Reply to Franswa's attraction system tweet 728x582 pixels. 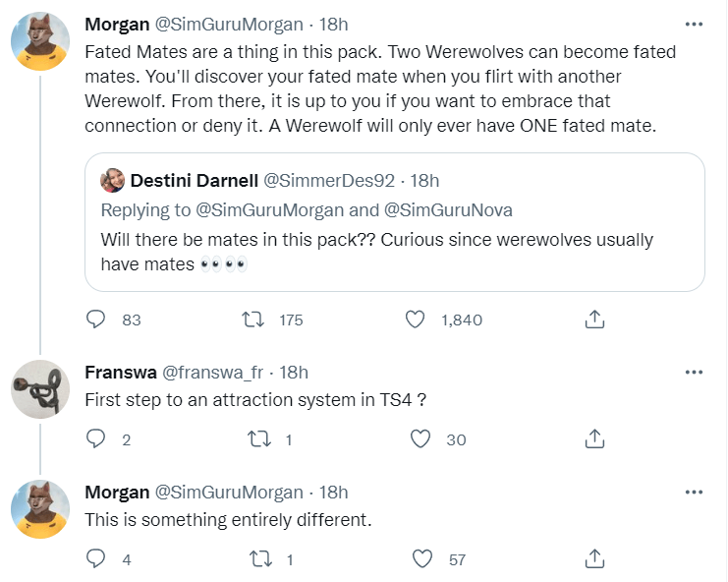coord(96,439)
